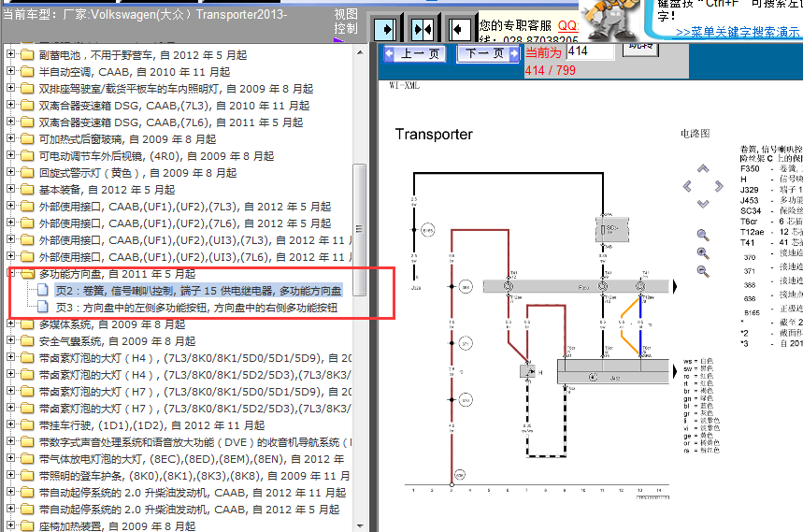Viewport: 803px width, 532px height.
Task: Expand the 带挂车行驶 tree node
Action: click(10, 424)
